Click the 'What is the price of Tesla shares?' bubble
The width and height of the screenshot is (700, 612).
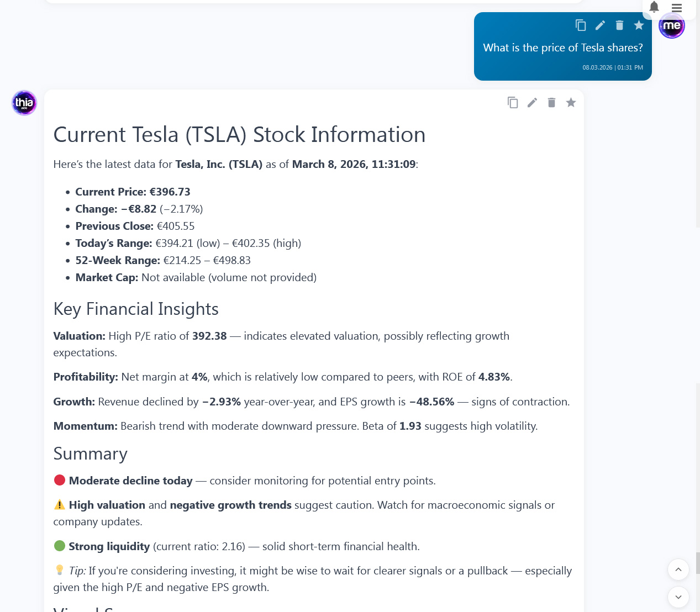click(x=562, y=48)
